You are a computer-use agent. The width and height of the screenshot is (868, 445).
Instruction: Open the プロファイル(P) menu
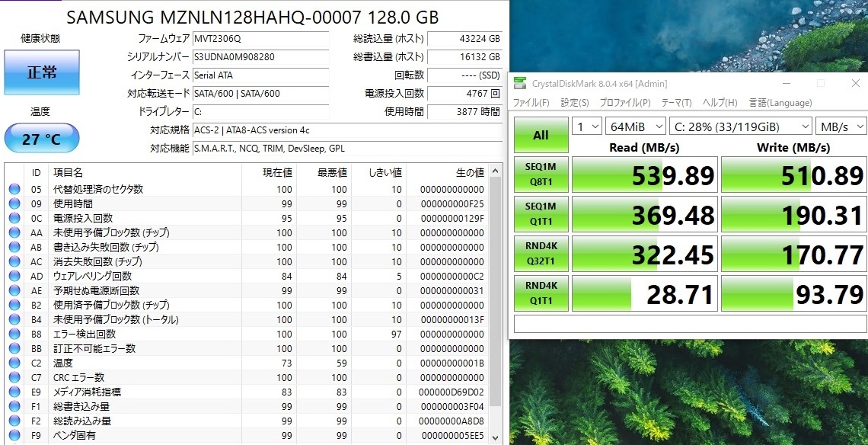click(x=625, y=103)
